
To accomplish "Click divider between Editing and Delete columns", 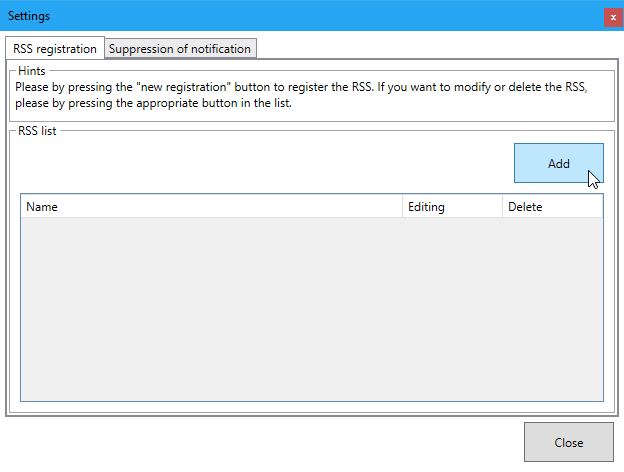I will pos(502,207).
